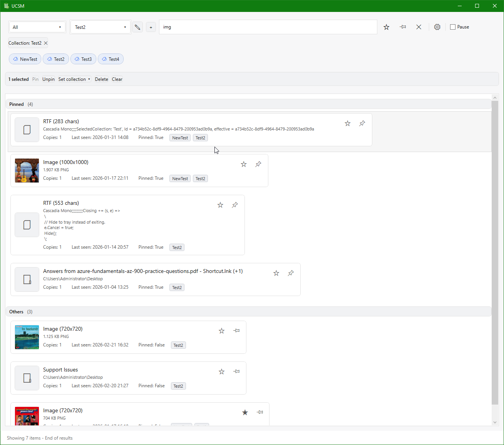Select the NewTest tag chip
504x445 pixels.
[x=25, y=59]
